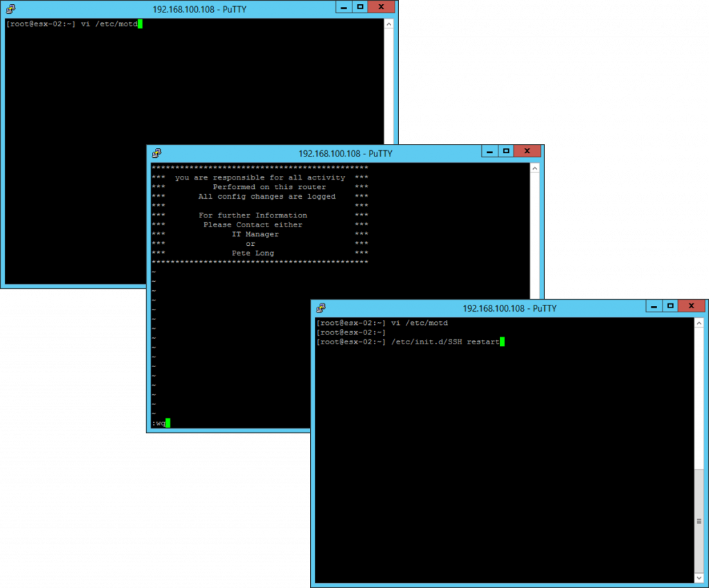Click after the '/etc/init.d/SSH restart' command
This screenshot has height=588, width=709.
(x=503, y=341)
